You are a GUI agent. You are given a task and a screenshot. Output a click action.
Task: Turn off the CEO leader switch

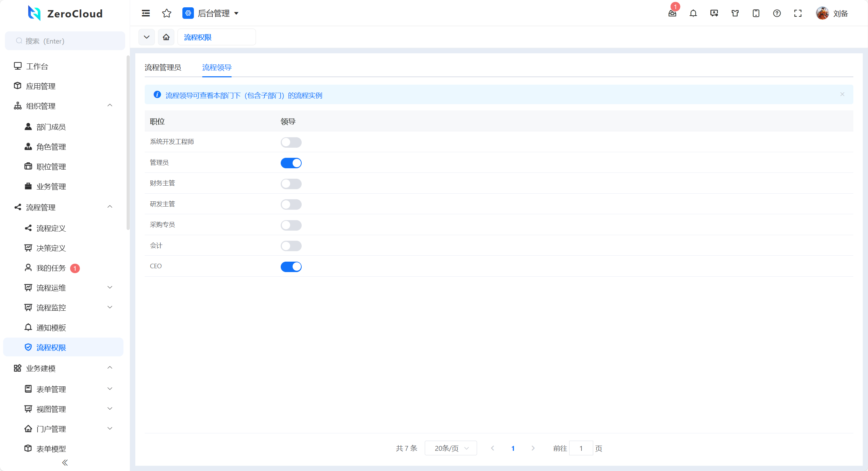click(291, 267)
